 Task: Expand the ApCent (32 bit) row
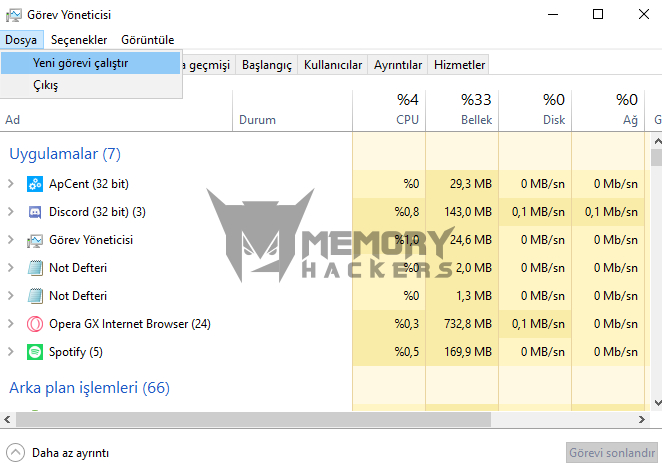tap(11, 184)
